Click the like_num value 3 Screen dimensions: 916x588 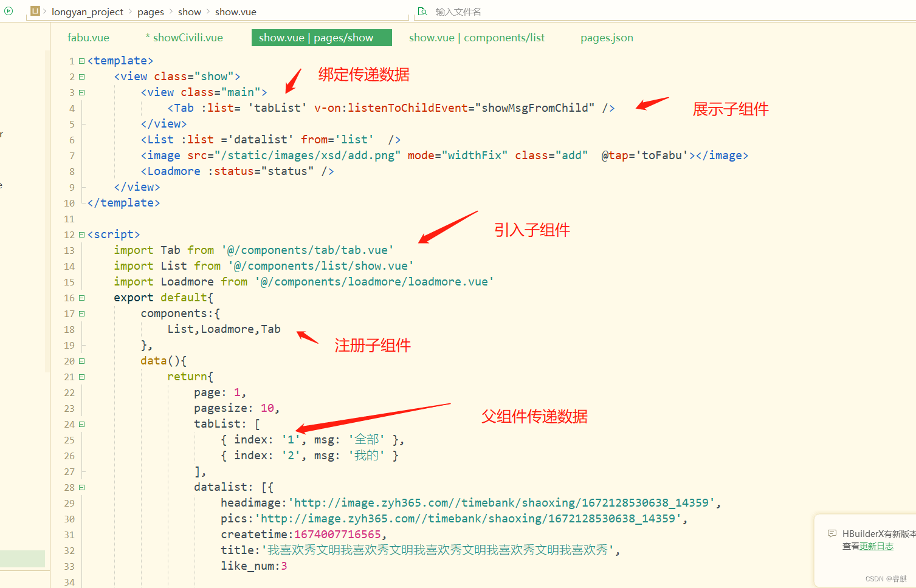284,566
